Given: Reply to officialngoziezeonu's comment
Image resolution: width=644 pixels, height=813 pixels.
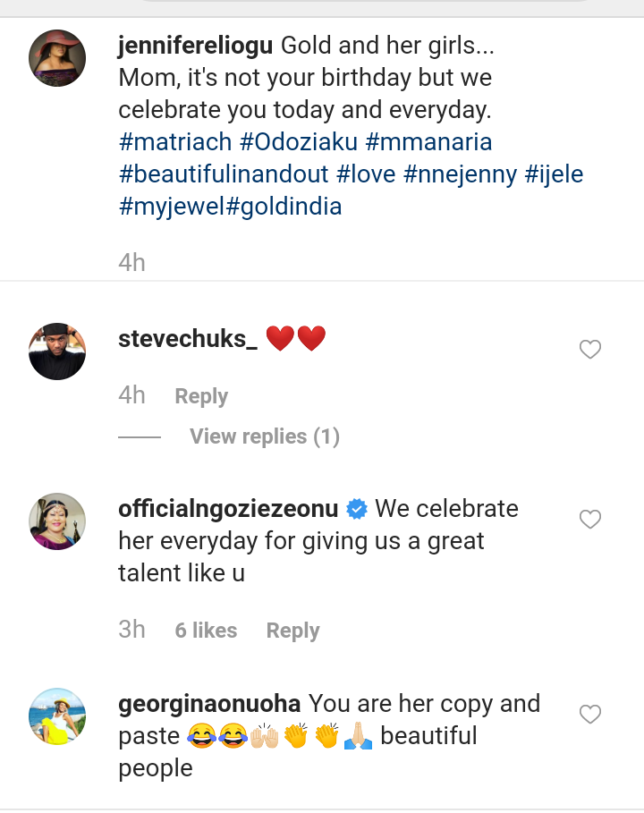Looking at the screenshot, I should click(292, 631).
